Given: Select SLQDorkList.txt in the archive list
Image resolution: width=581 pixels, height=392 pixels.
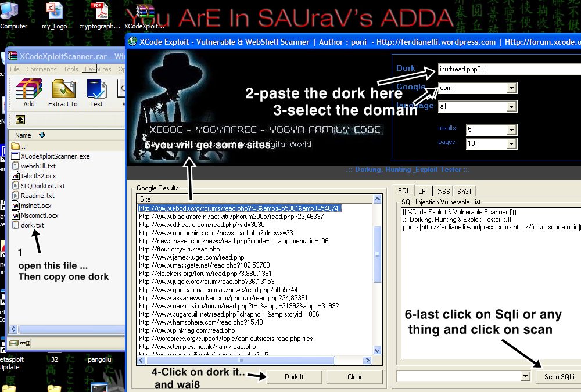Looking at the screenshot, I should coord(38,186).
